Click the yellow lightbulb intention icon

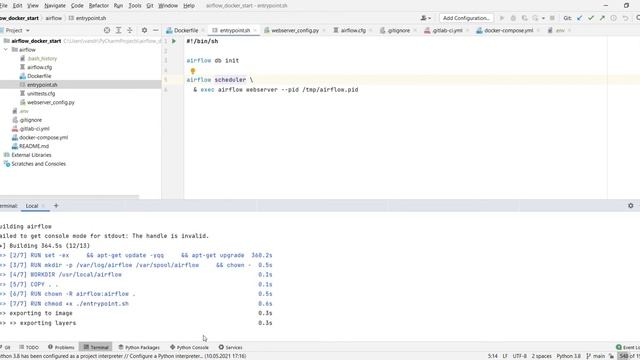click(193, 71)
